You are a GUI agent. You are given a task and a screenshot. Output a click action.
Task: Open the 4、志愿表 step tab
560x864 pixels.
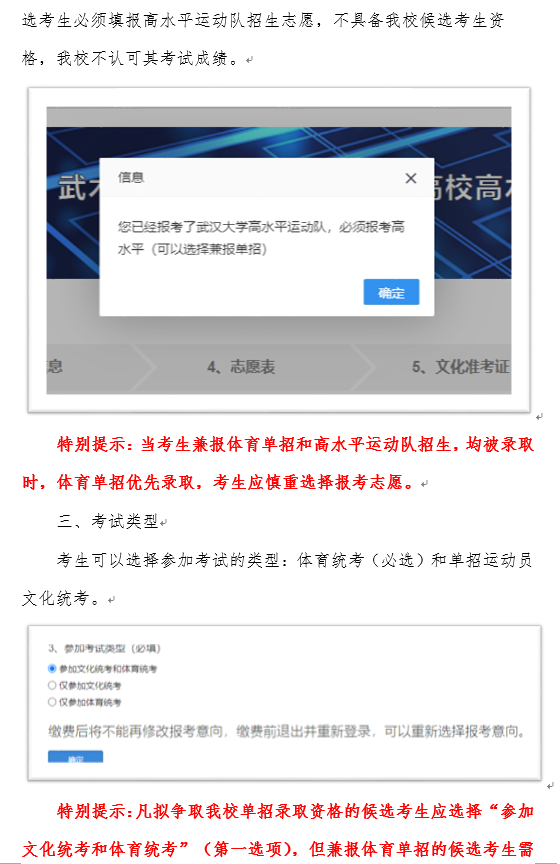[x=241, y=367]
